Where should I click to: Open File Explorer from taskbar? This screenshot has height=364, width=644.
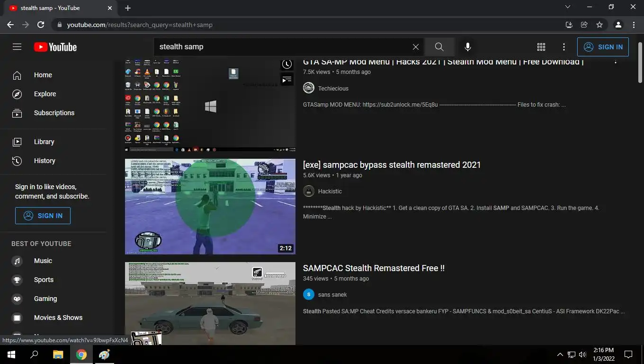58,355
